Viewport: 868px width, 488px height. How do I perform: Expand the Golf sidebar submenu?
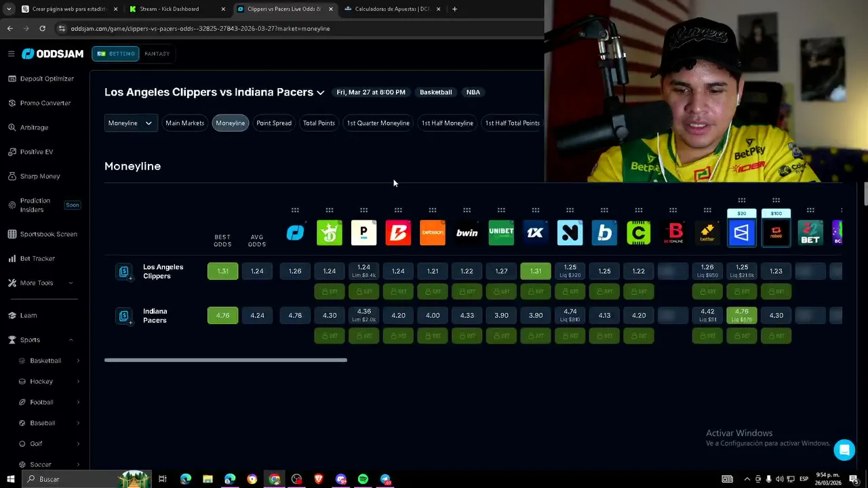[x=78, y=444]
